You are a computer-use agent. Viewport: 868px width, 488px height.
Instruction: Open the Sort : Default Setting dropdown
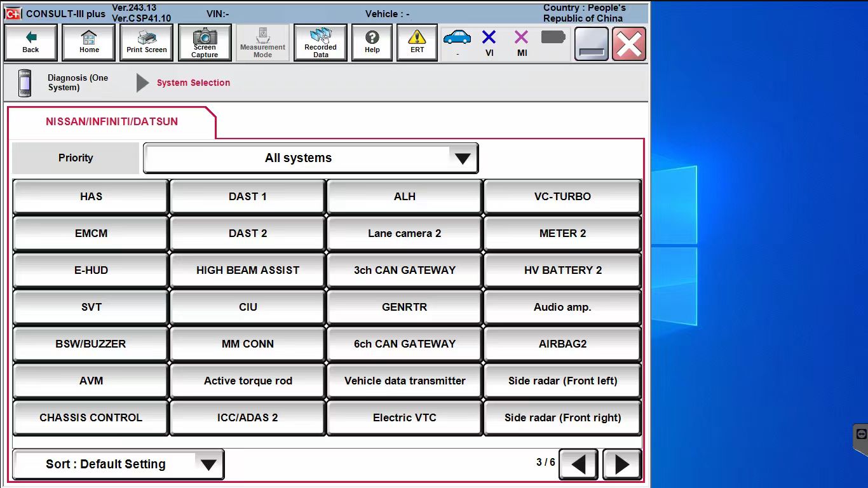pos(118,464)
